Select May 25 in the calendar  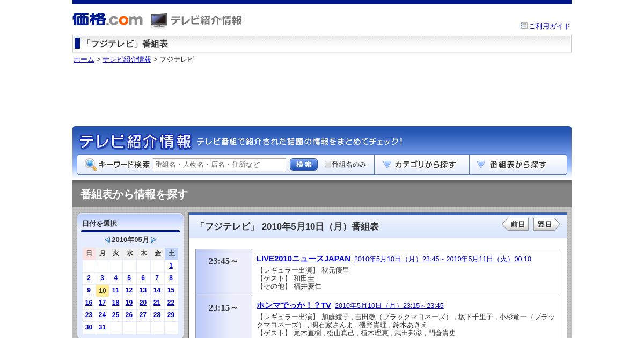(x=115, y=315)
